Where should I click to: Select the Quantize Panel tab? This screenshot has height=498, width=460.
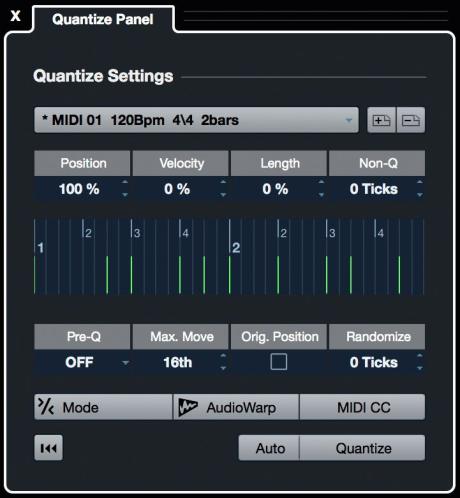point(103,19)
